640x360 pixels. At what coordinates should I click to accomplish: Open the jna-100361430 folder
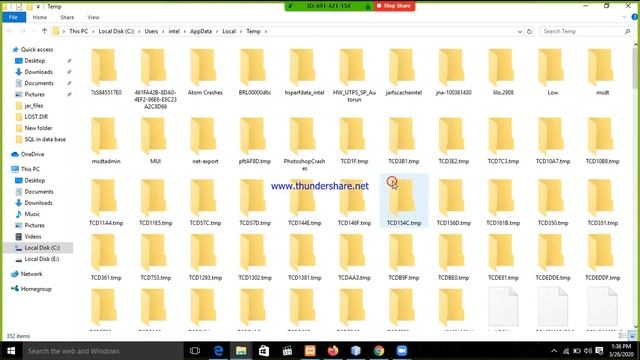[x=453, y=72]
